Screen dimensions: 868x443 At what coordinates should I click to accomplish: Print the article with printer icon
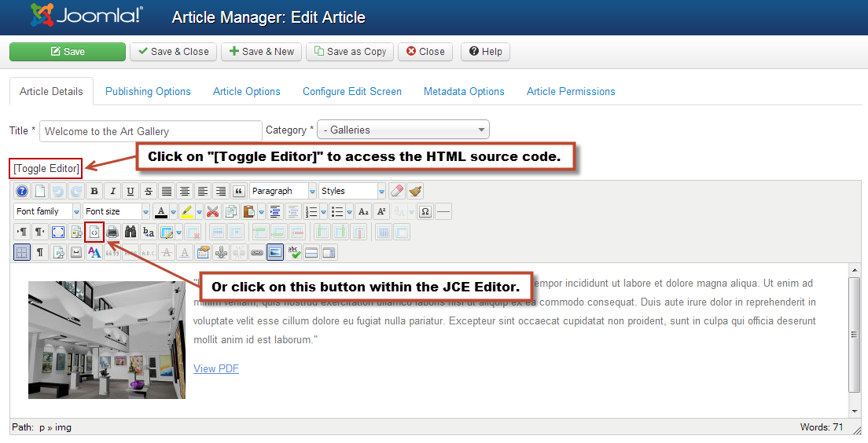click(112, 232)
